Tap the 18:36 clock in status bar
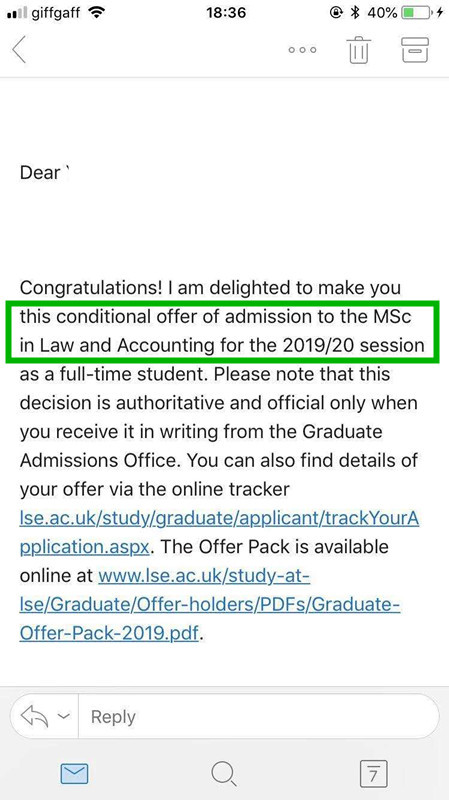 click(225, 13)
